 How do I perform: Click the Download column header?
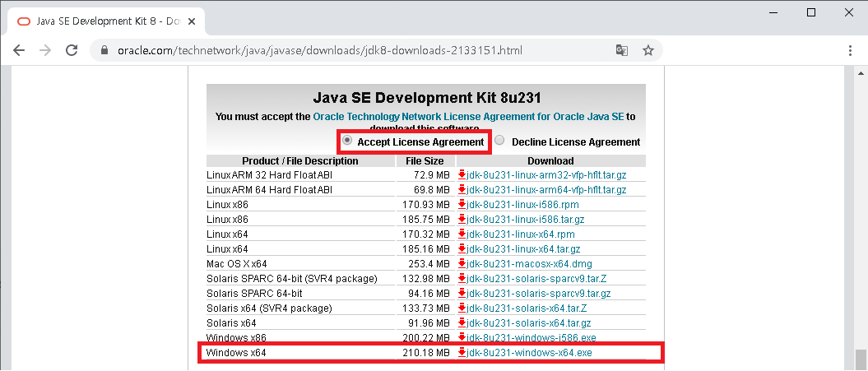(x=550, y=160)
